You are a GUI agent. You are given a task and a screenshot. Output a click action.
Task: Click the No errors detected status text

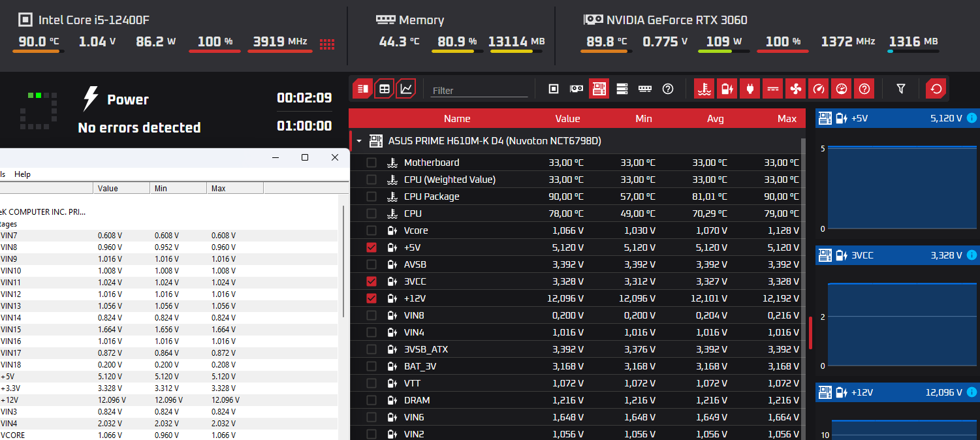tap(139, 127)
